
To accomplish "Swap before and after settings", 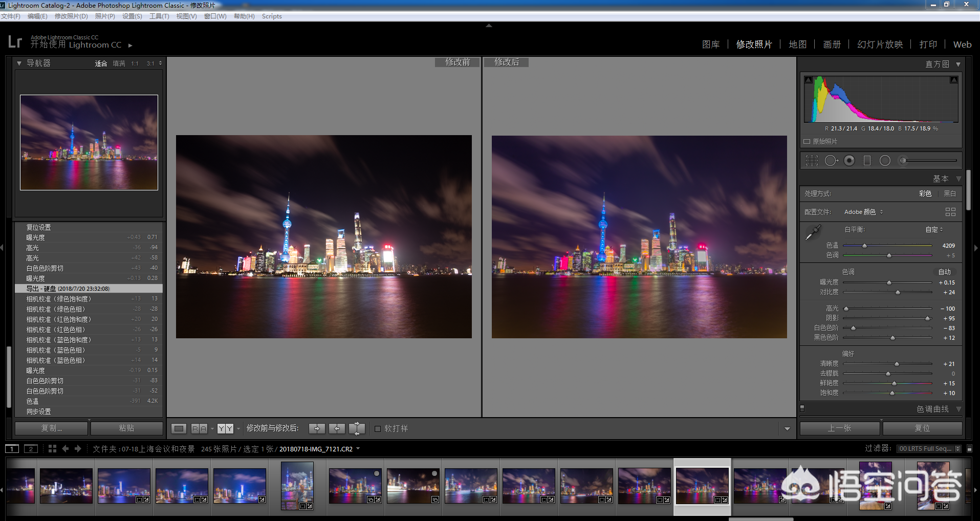I will coord(357,428).
